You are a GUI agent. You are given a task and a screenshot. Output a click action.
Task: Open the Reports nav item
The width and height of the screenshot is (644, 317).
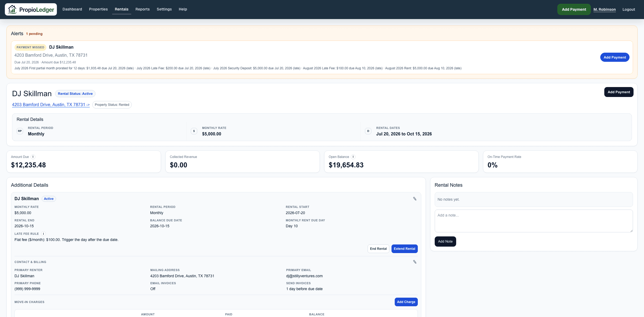(x=142, y=9)
